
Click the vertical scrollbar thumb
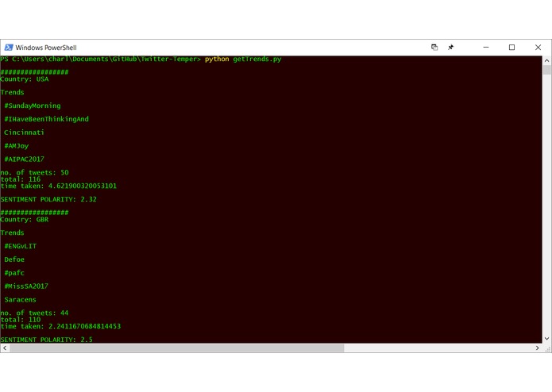546,70
